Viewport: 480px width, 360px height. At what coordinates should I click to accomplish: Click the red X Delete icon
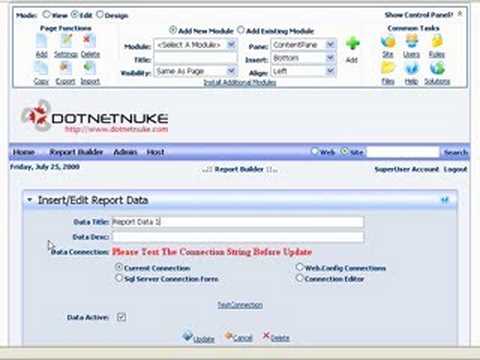pyautogui.click(x=266, y=336)
